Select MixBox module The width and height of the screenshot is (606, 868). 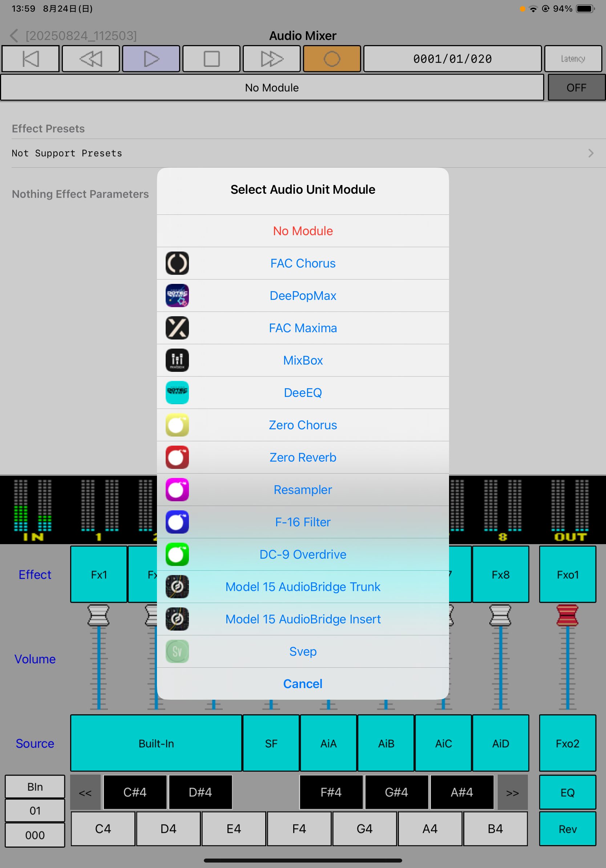pyautogui.click(x=303, y=360)
